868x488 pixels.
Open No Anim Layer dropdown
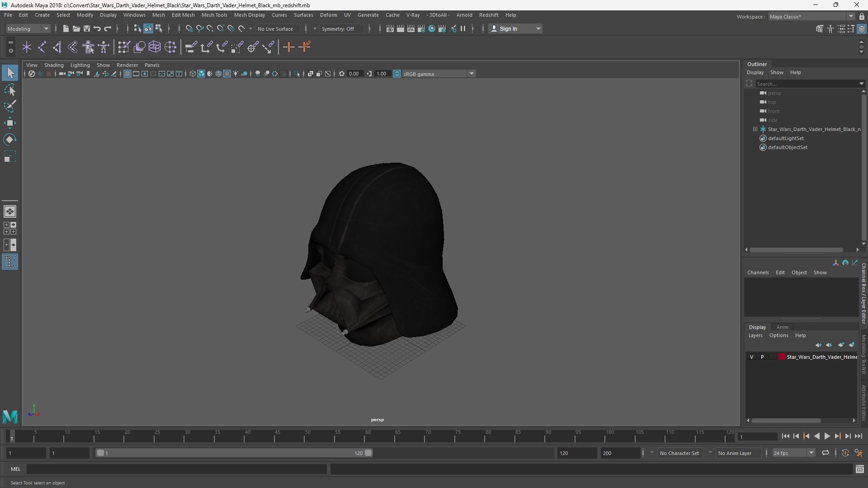(738, 453)
